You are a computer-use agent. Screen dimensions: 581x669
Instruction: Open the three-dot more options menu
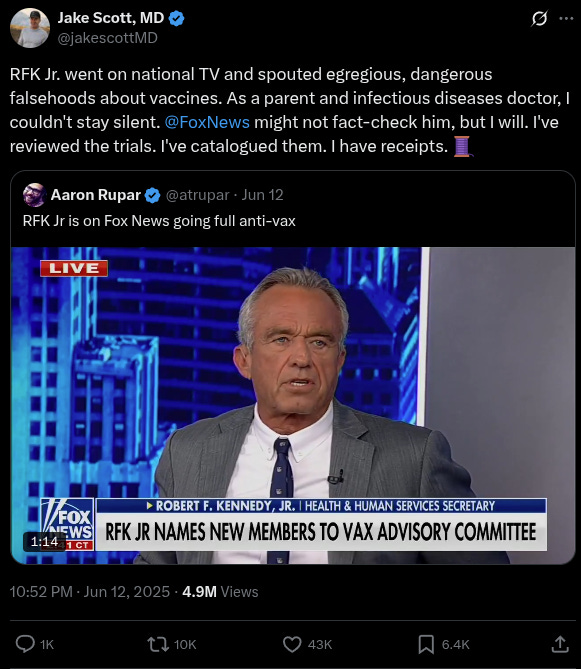pyautogui.click(x=566, y=18)
